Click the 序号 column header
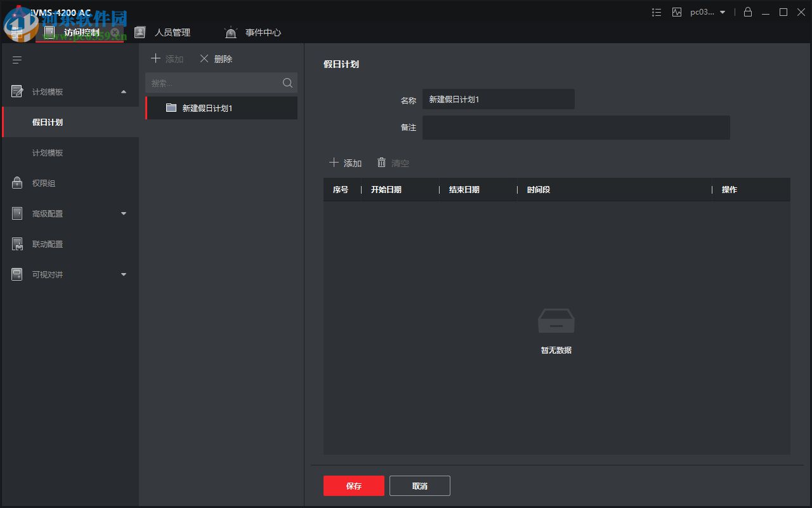The image size is (812, 508). pyautogui.click(x=341, y=189)
